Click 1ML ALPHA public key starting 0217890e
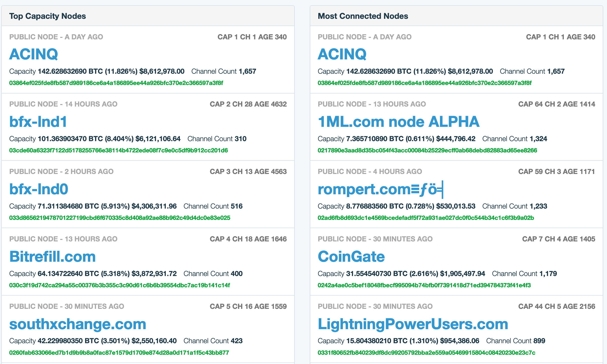This screenshot has width=607, height=364. pos(427,150)
